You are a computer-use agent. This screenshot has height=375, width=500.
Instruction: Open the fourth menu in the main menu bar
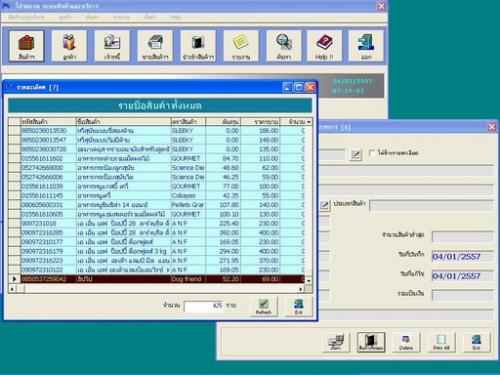point(121,17)
